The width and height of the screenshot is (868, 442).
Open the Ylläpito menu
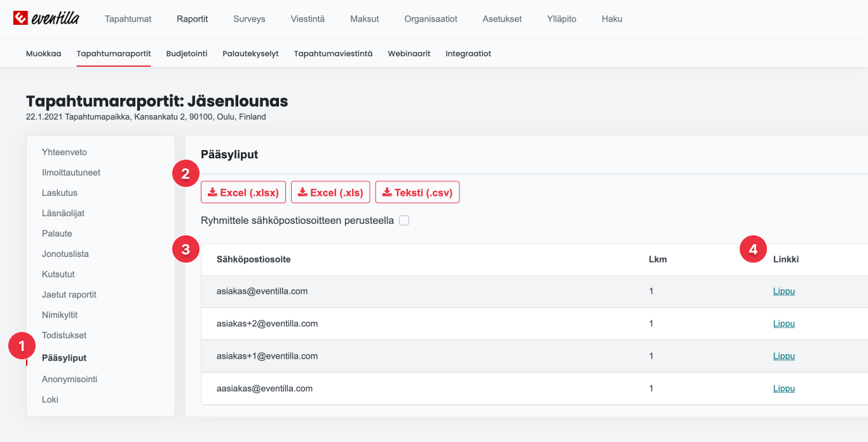(562, 19)
